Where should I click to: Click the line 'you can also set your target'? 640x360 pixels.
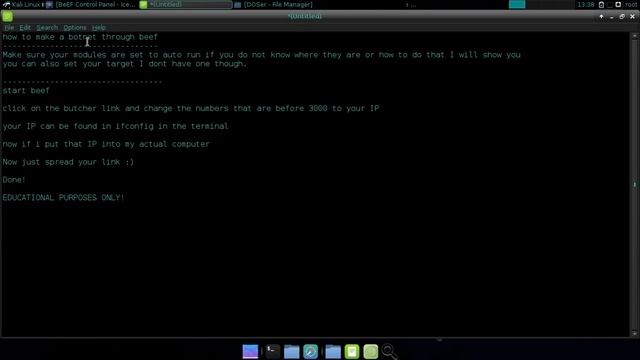(124, 64)
